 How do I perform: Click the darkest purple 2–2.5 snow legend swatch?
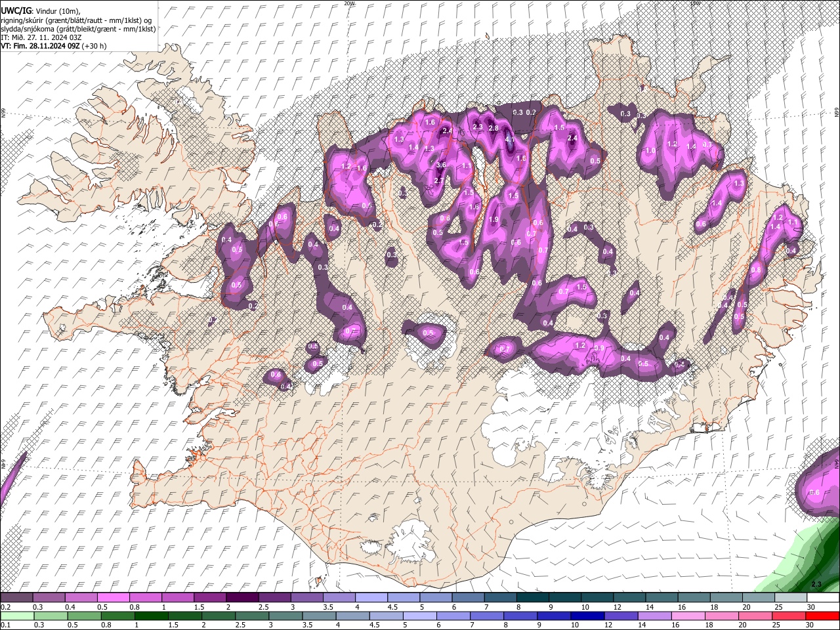pos(241,598)
